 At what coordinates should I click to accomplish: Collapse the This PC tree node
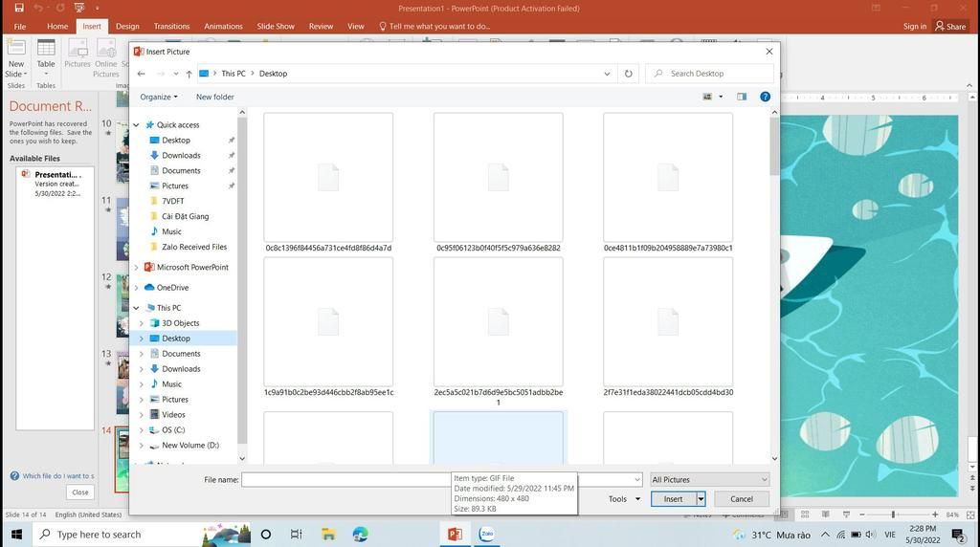(x=136, y=308)
